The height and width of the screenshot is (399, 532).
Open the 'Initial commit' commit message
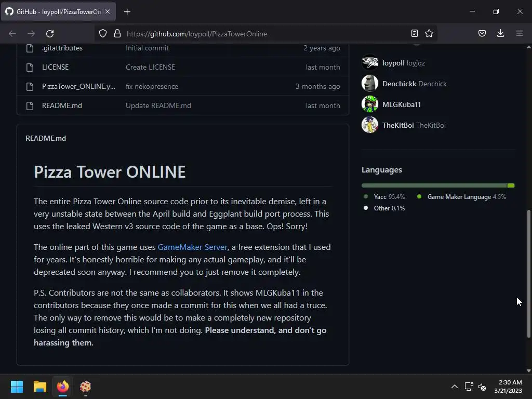pyautogui.click(x=147, y=48)
